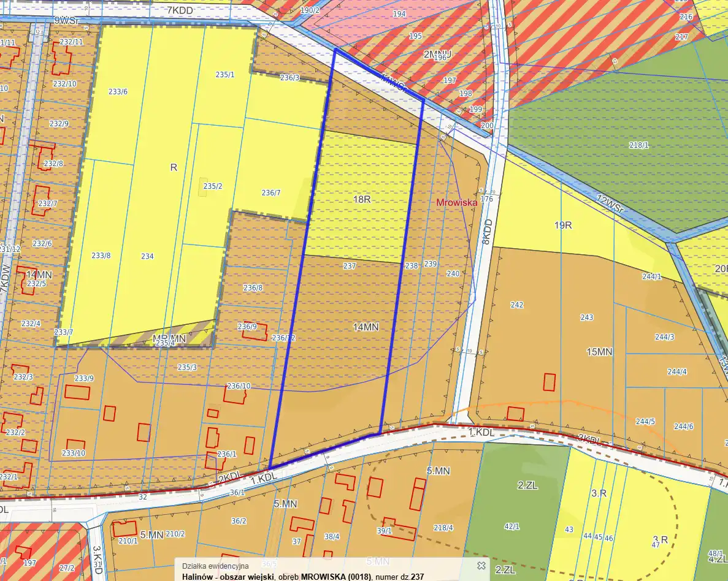Click parcel number 176 label
728x581 pixels.
point(487,199)
